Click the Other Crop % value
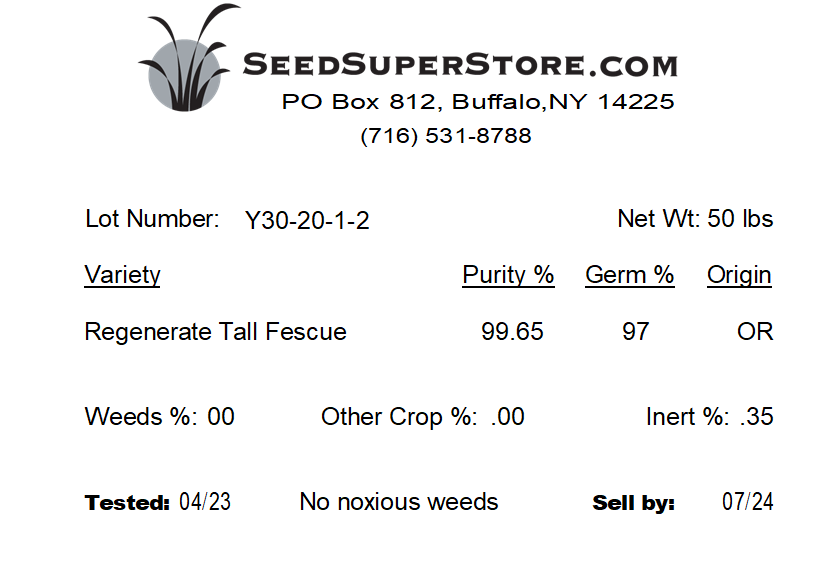This screenshot has width=825, height=585. pyautogui.click(x=507, y=417)
